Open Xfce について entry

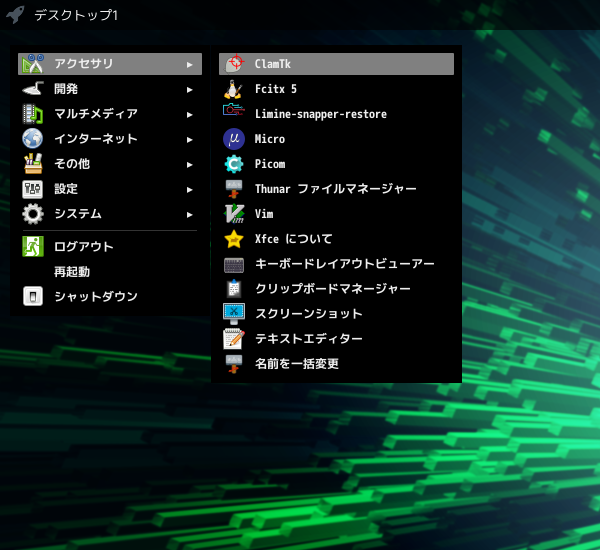[336, 239]
